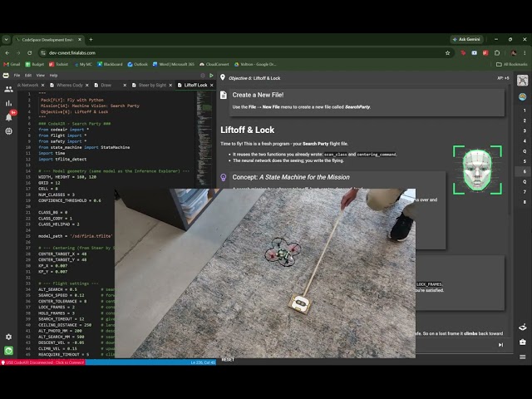Open settings gear in CodeSpace sidebar
The image size is (532, 399).
8,337
